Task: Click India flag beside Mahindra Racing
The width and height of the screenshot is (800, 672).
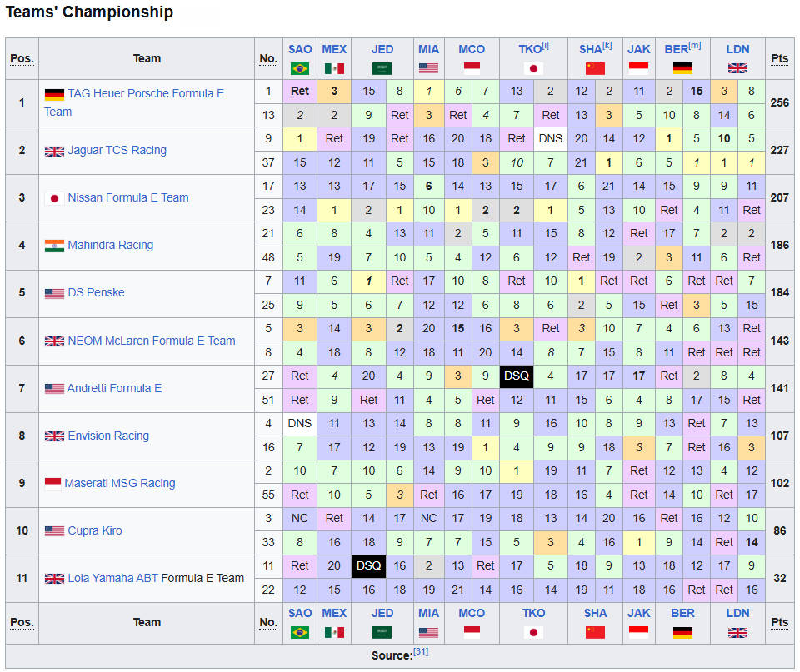Action: point(55,246)
